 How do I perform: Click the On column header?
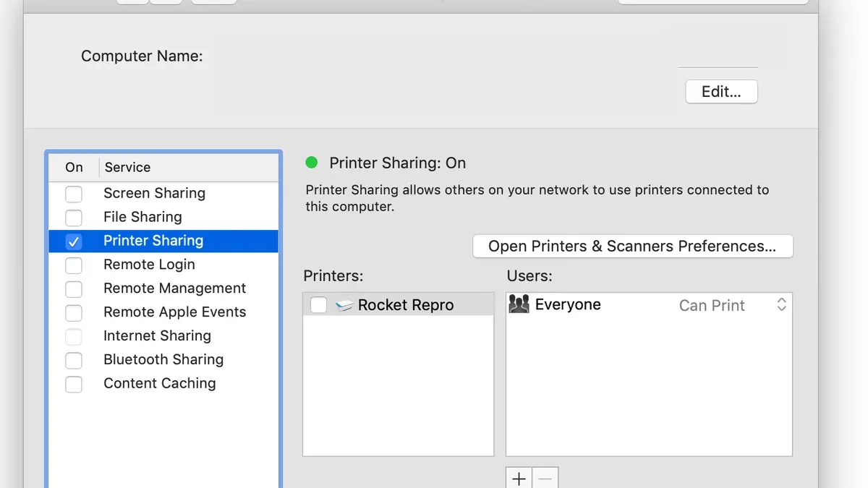click(x=74, y=168)
